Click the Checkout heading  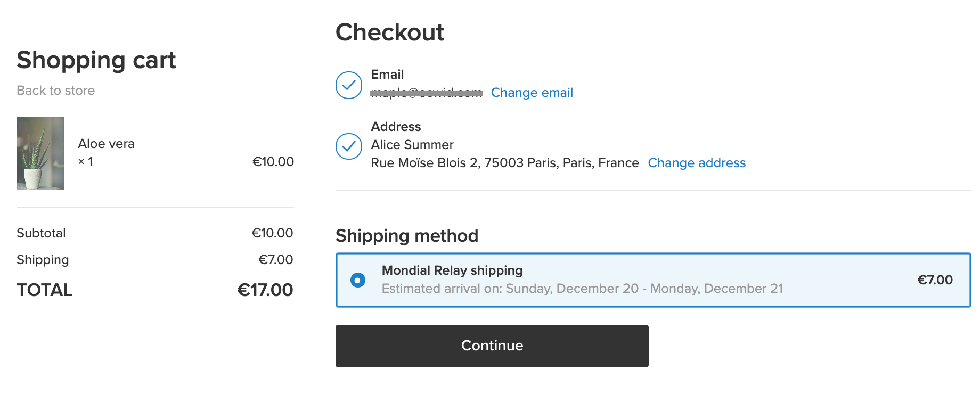click(x=390, y=32)
